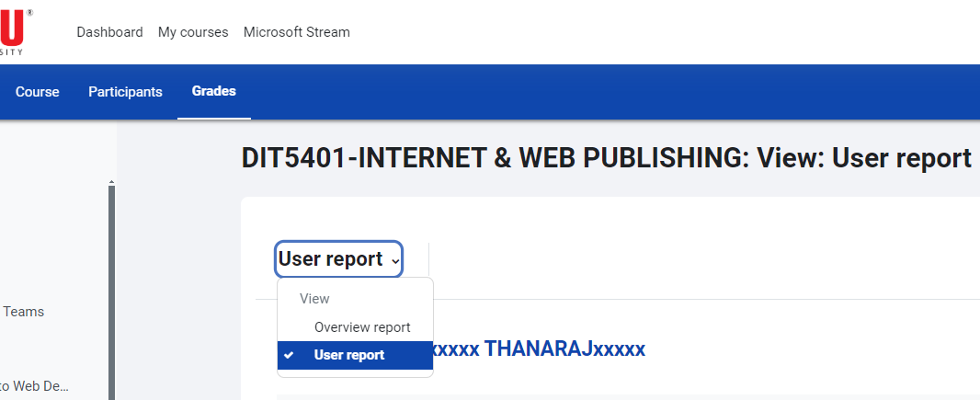Viewport: 980px width, 400px height.
Task: Click the checkmark beside User report
Action: click(x=289, y=355)
